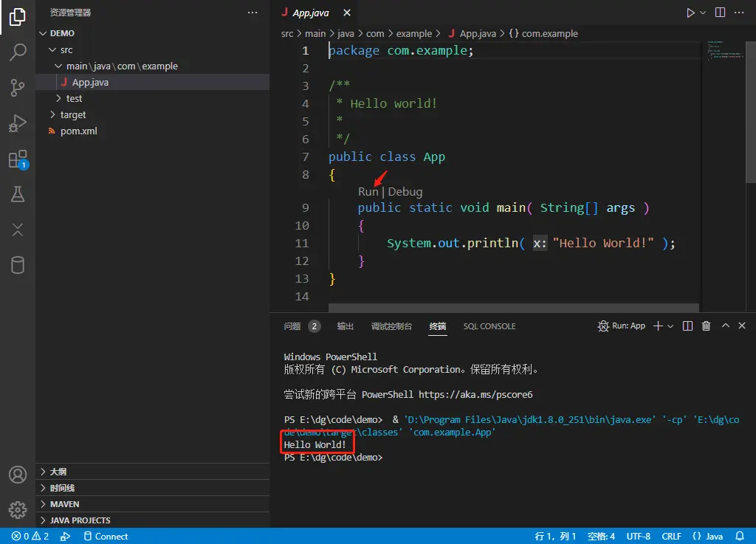The image size is (756, 544).
Task: Open editor more actions menu
Action: coord(738,13)
